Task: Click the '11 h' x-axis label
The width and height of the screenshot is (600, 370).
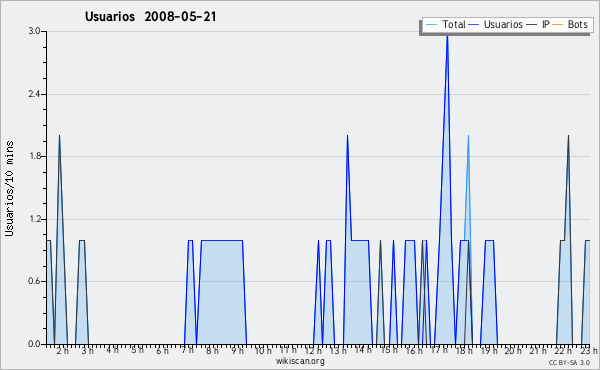Action: coord(288,350)
